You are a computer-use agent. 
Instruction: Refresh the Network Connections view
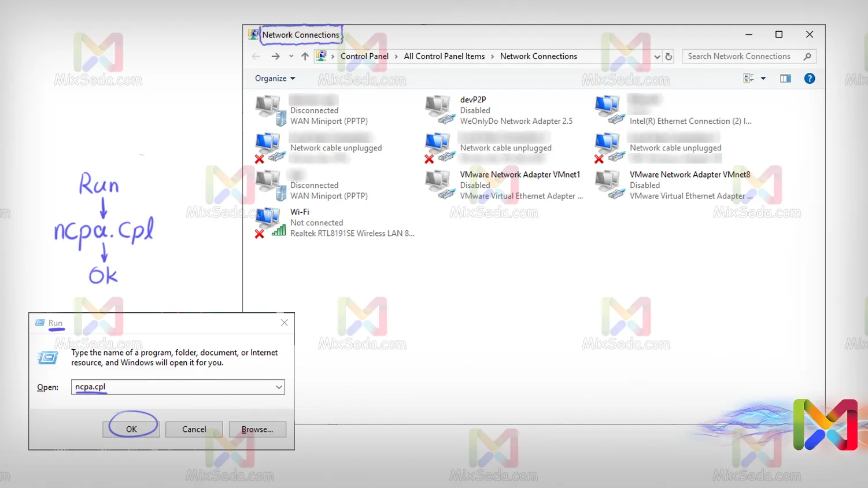668,57
